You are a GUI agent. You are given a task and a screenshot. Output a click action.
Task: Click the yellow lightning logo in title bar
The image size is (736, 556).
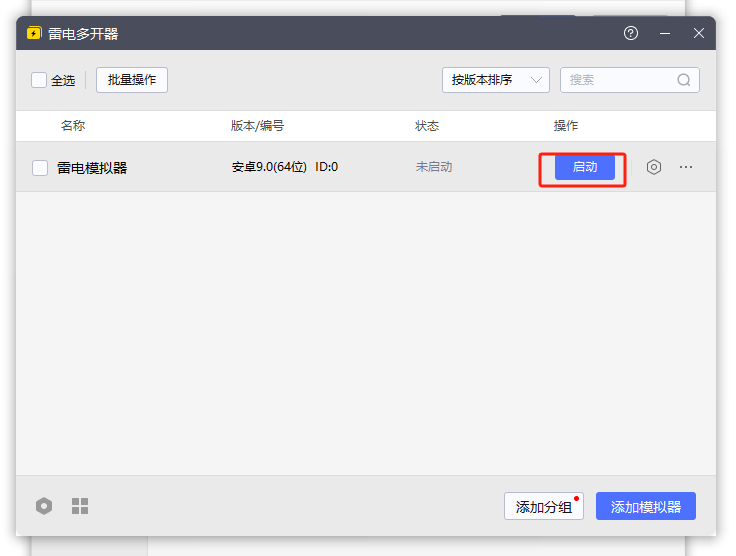coord(34,33)
